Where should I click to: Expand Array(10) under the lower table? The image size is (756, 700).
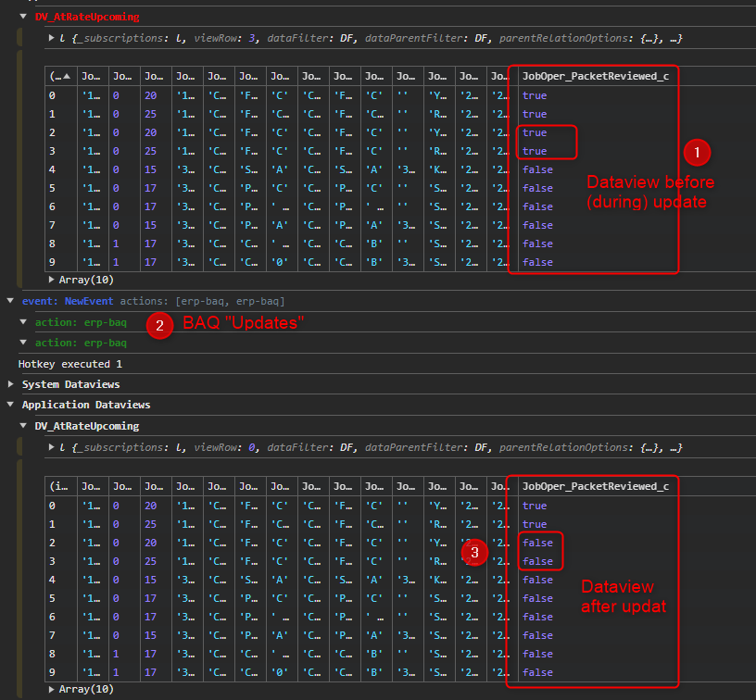51,689
